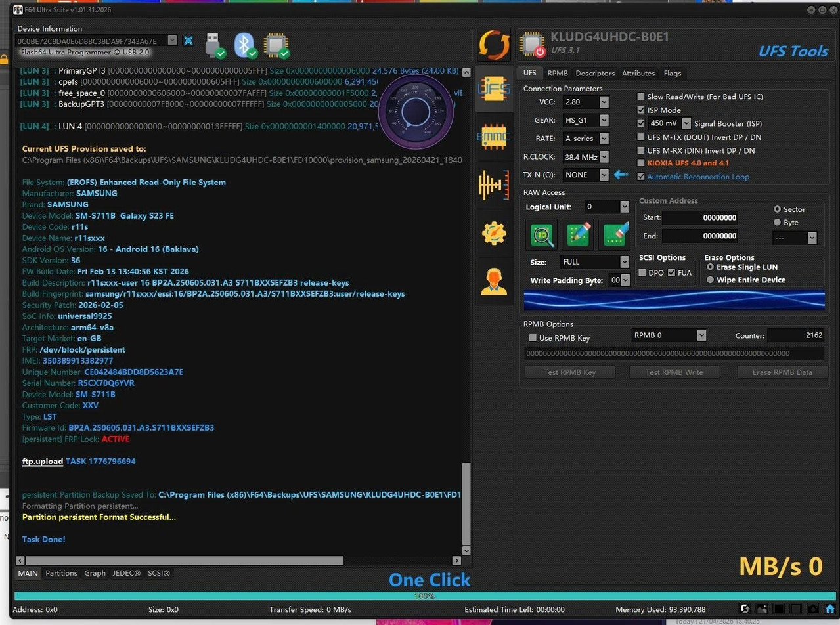This screenshot has width=840, height=625.
Task: Enable UFS M-RX (DIN) Invert DP / DN
Action: (642, 150)
